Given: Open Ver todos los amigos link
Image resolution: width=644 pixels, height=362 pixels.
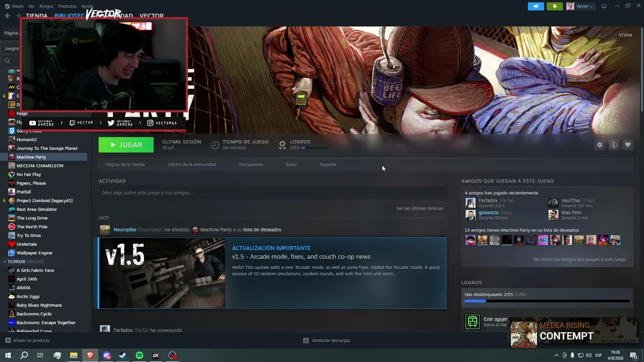Looking at the screenshot, I should tap(580, 259).
